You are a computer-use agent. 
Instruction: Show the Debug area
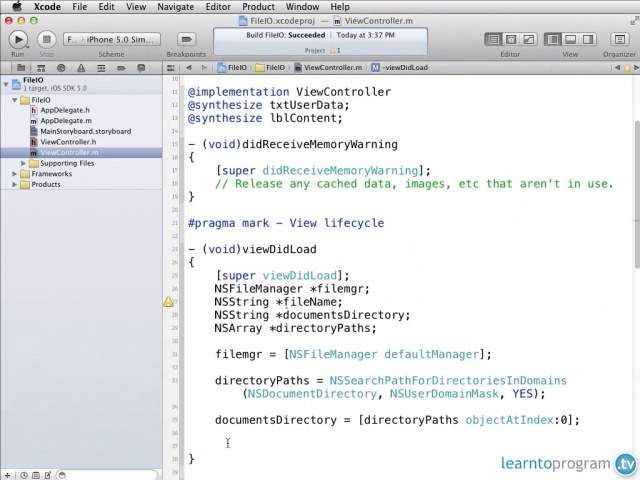570,39
